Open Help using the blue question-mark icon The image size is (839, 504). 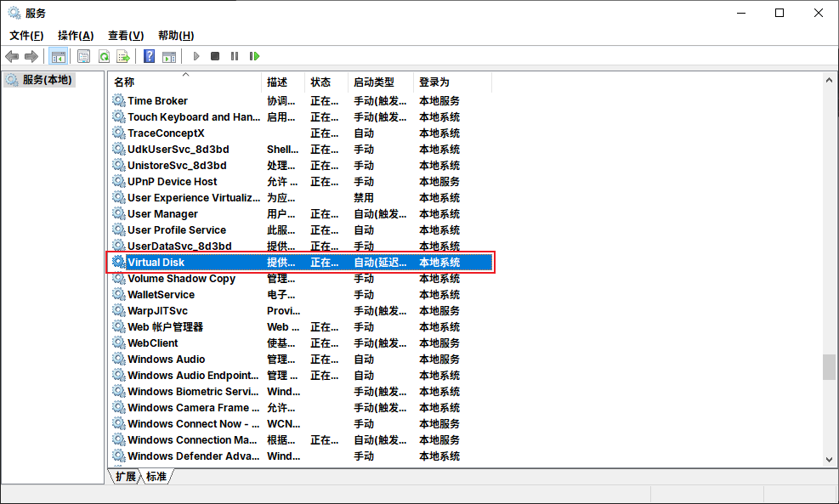(x=150, y=56)
